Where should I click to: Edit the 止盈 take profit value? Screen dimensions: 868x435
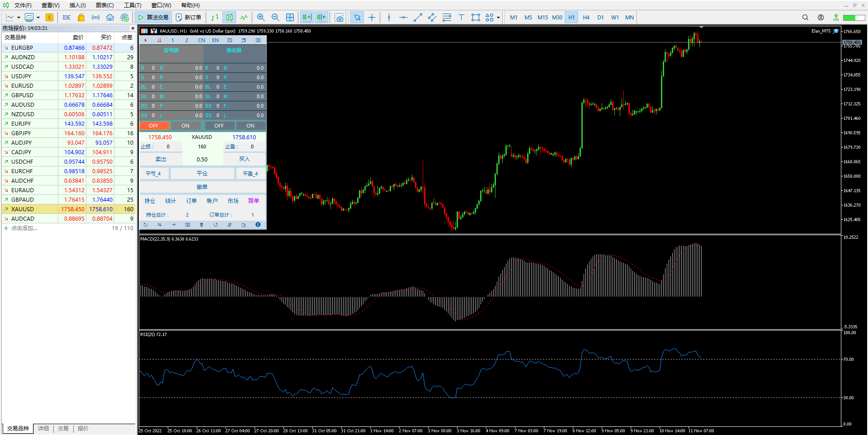(x=252, y=147)
